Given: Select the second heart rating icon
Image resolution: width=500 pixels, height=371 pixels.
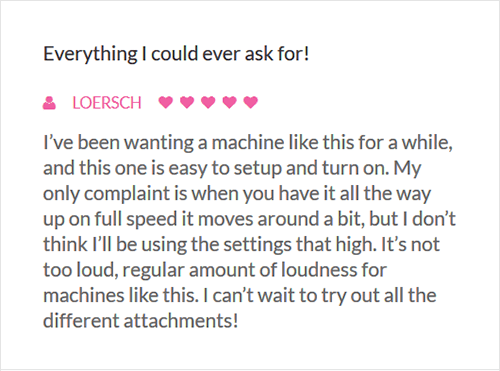Looking at the screenshot, I should (x=187, y=102).
